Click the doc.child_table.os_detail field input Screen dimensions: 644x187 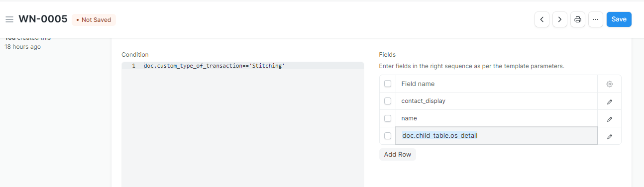[497, 136]
